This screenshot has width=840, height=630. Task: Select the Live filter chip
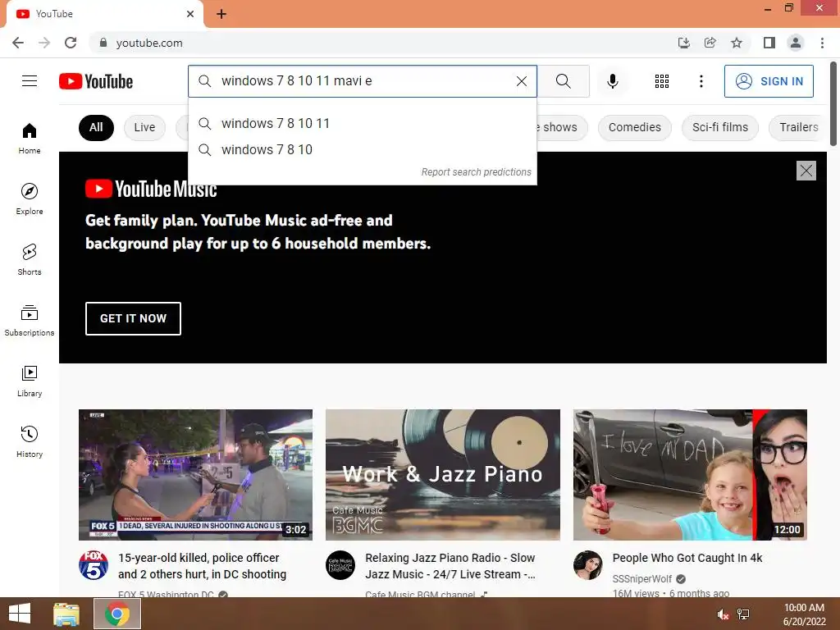(144, 127)
